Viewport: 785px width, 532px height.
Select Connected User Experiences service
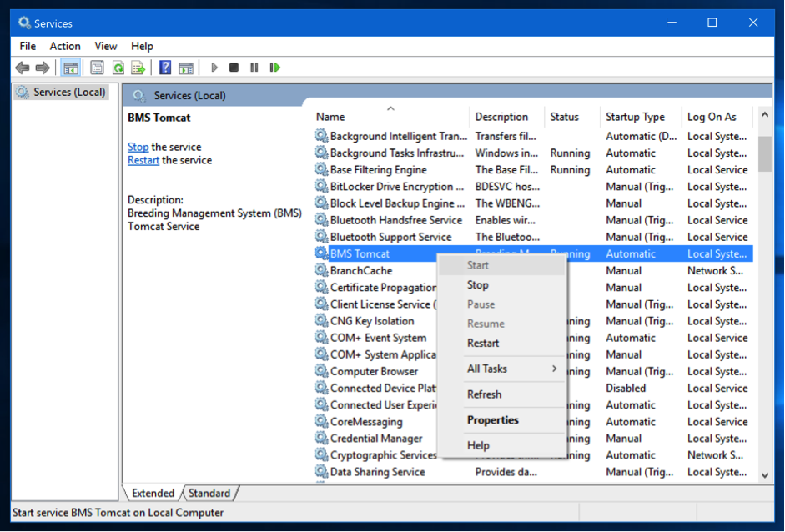[x=383, y=405]
